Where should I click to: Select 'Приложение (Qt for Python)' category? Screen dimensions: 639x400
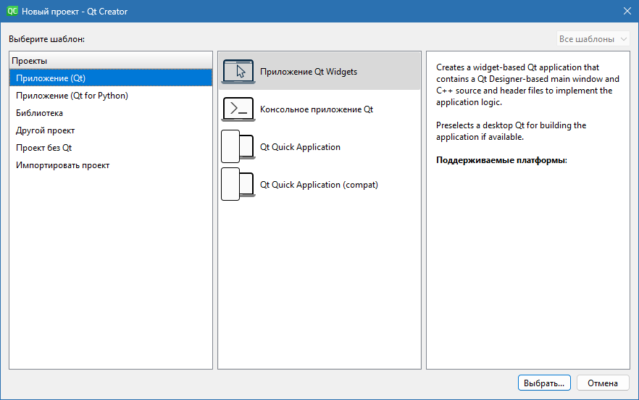point(111,95)
